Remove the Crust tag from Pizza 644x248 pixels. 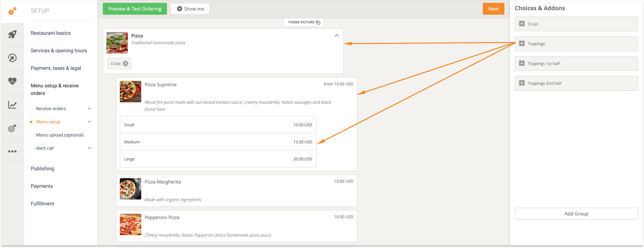[x=126, y=64]
